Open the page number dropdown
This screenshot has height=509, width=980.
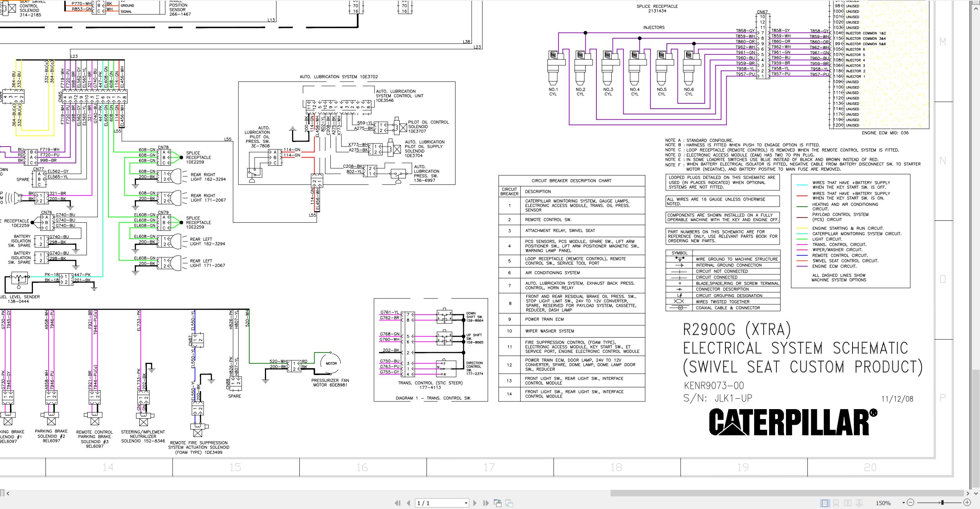(466, 503)
